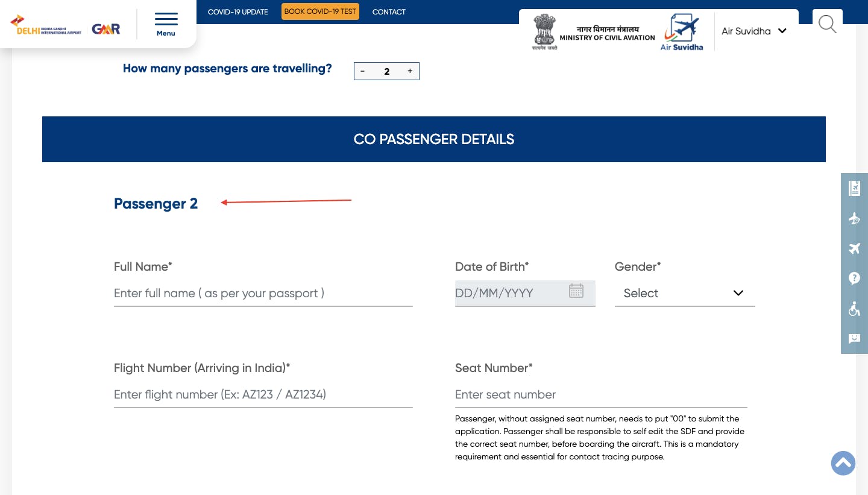
Task: Expand the Air Suvidha chevron dropdown
Action: click(782, 31)
